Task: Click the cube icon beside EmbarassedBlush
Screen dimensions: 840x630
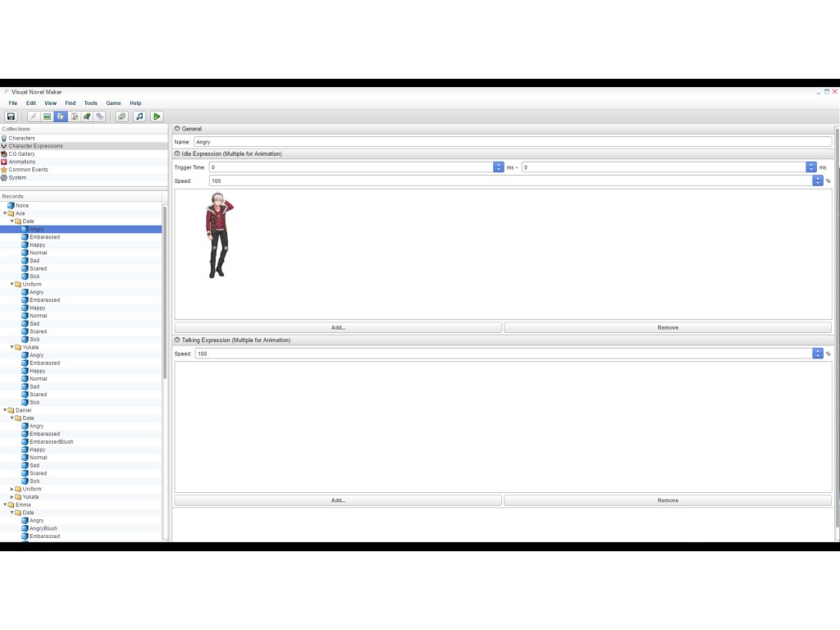Action: (x=25, y=442)
